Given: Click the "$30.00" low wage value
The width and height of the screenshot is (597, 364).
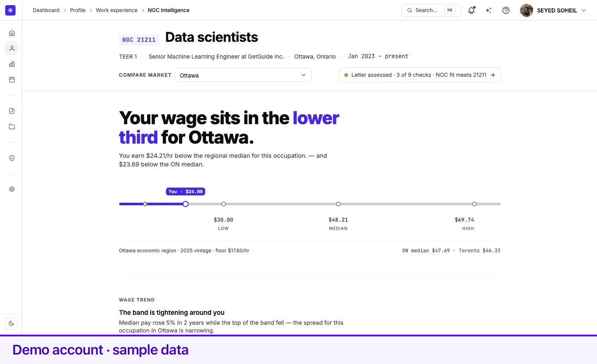Looking at the screenshot, I should 224,220.
